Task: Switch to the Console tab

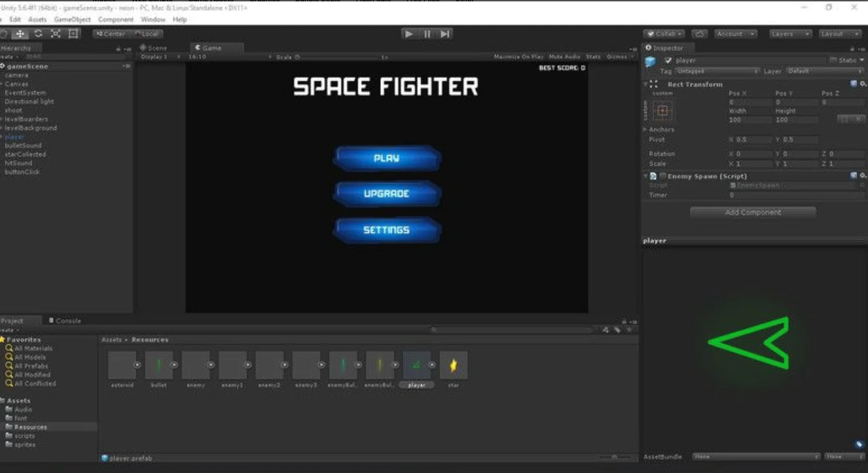Action: (65, 320)
